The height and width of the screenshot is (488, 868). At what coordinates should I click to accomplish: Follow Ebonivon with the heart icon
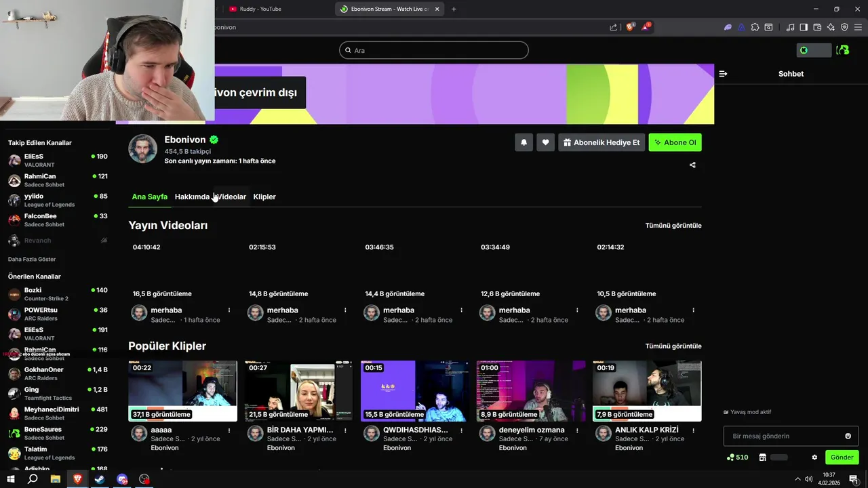[545, 142]
